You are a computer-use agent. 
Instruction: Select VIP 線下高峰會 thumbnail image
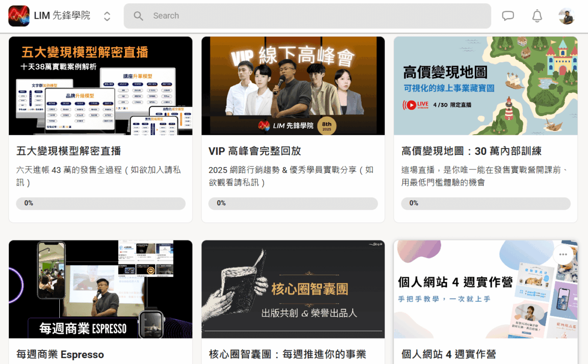click(293, 86)
